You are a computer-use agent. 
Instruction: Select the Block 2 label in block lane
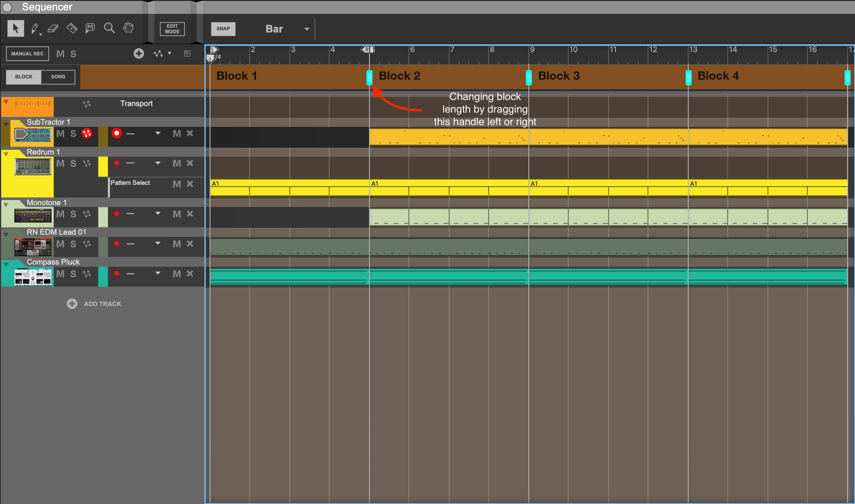(x=399, y=76)
